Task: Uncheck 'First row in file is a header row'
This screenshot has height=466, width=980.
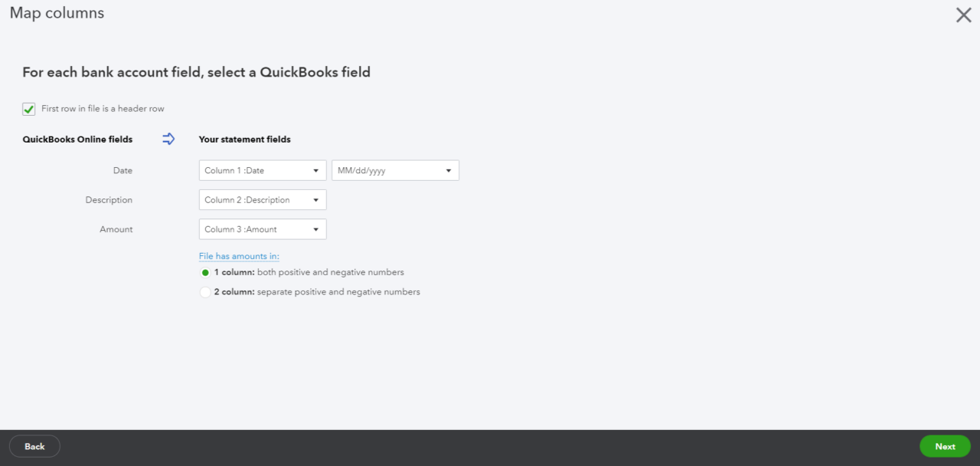Action: coord(29,109)
